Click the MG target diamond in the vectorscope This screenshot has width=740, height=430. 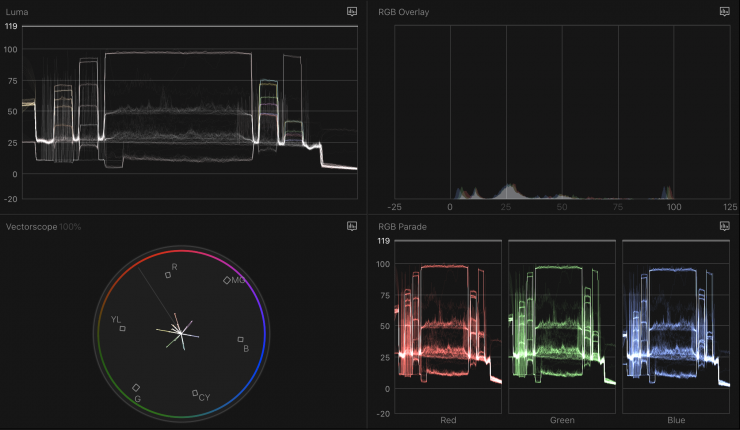(x=227, y=280)
